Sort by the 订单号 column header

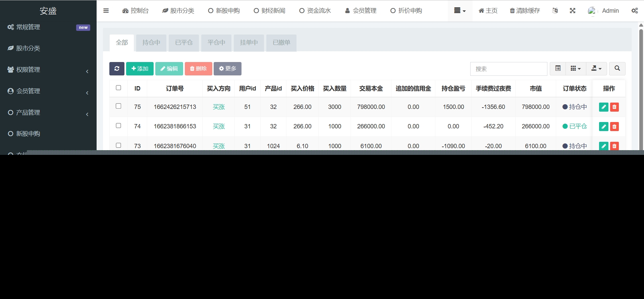click(175, 88)
